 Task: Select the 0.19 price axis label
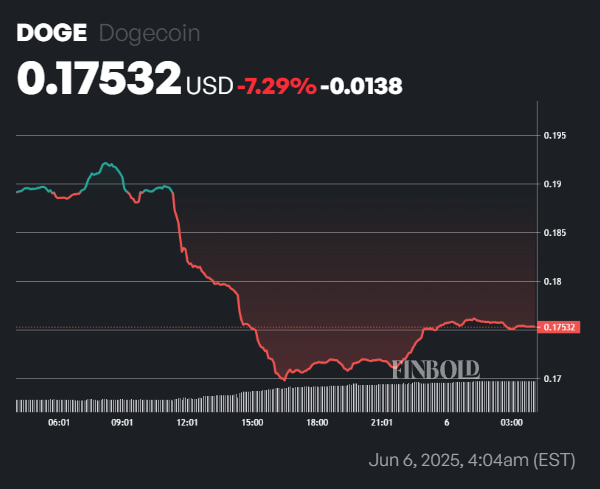click(553, 184)
